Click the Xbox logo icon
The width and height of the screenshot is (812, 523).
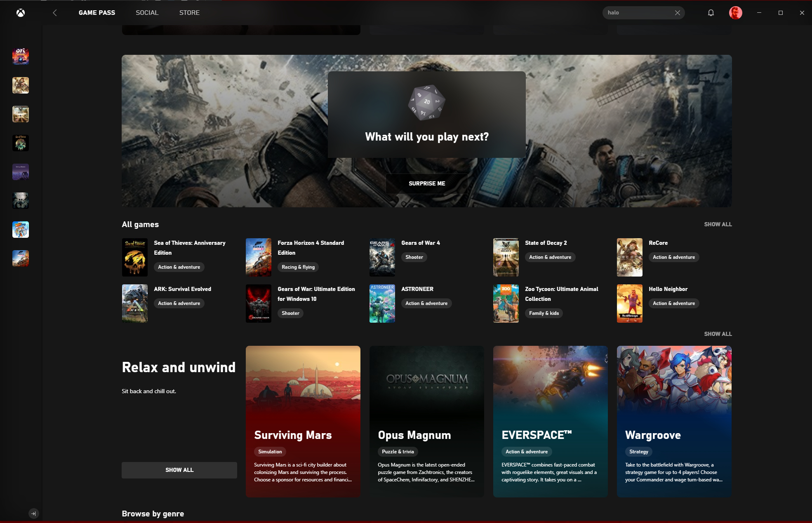coord(21,13)
